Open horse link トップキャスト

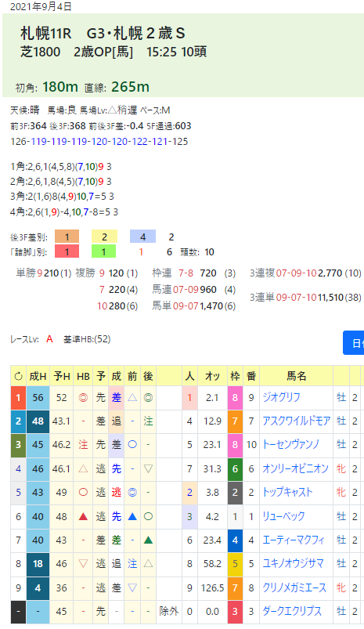pyautogui.click(x=287, y=492)
